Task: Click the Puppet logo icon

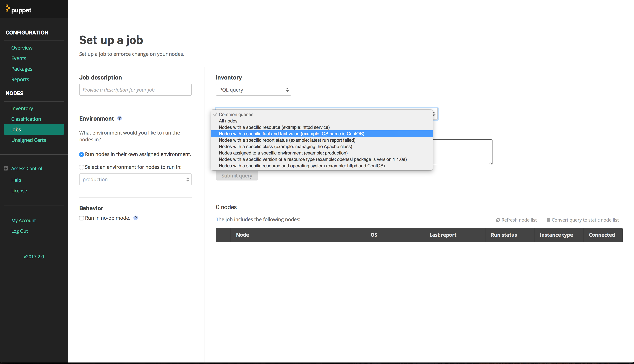Action: [8, 8]
